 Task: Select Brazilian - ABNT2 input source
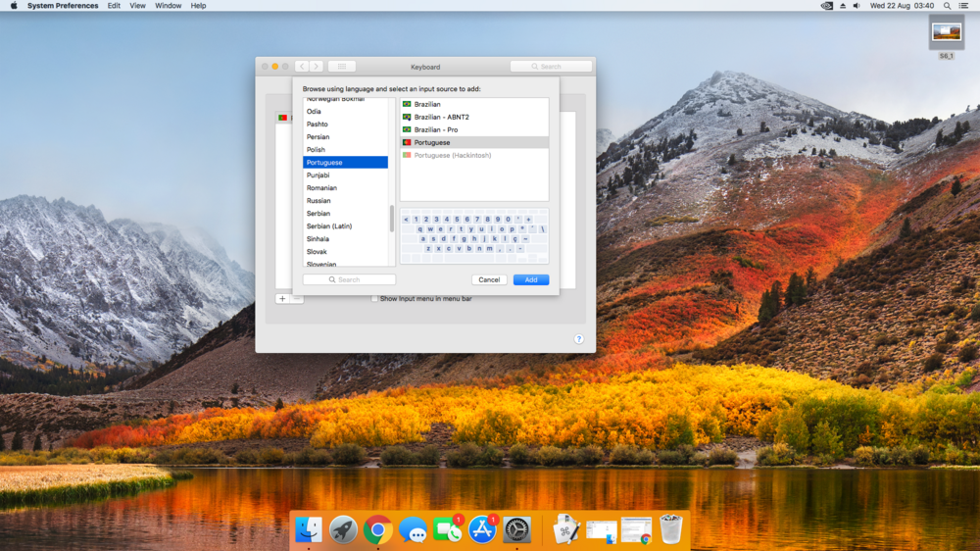point(441,117)
